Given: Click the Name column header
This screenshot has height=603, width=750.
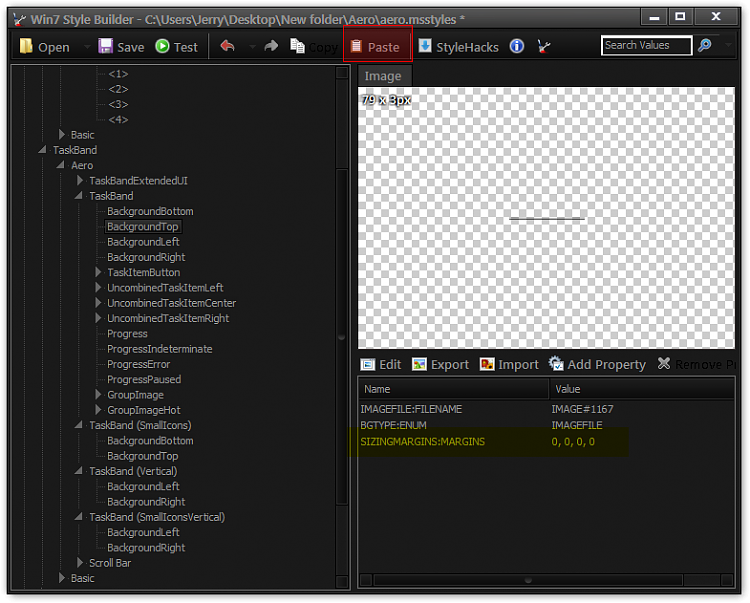Looking at the screenshot, I should (453, 389).
